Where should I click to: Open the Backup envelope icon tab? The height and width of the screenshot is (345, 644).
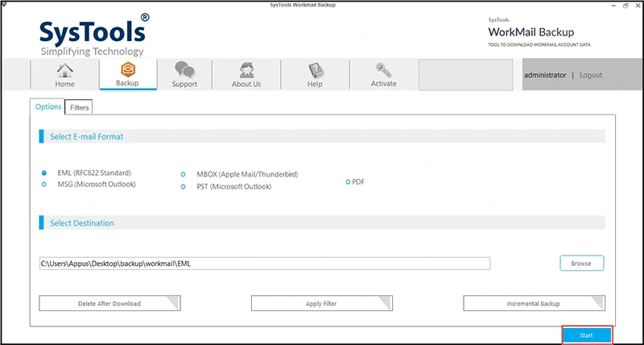tap(128, 74)
